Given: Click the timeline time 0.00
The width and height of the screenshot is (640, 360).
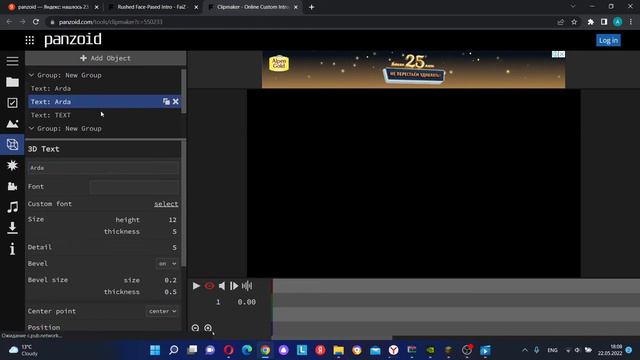Looking at the screenshot, I should 247,302.
